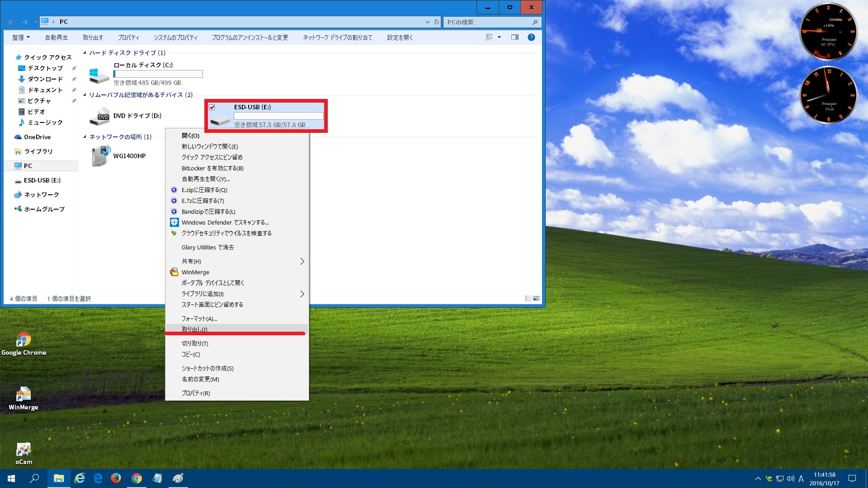868x488 pixels.
Task: Choose フォーマット(A)... from context menu
Action: pos(237,319)
